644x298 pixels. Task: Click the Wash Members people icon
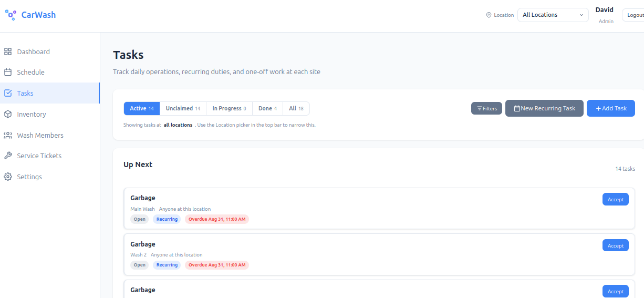point(8,135)
